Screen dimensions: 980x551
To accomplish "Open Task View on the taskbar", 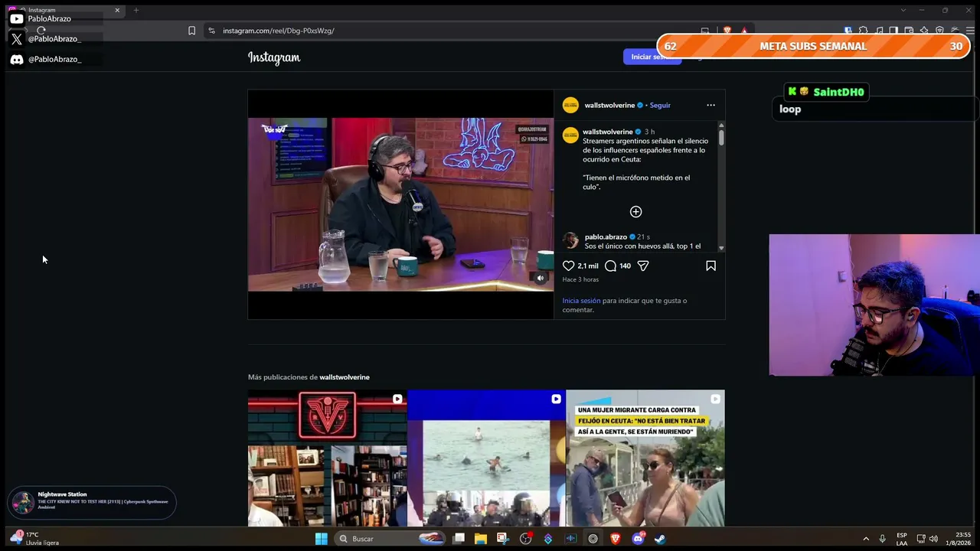I will [x=459, y=539].
